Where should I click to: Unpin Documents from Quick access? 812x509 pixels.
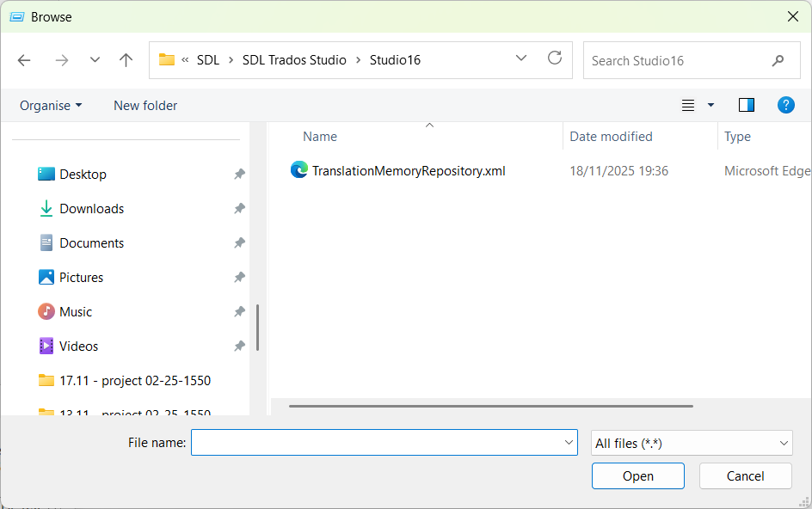pyautogui.click(x=239, y=242)
